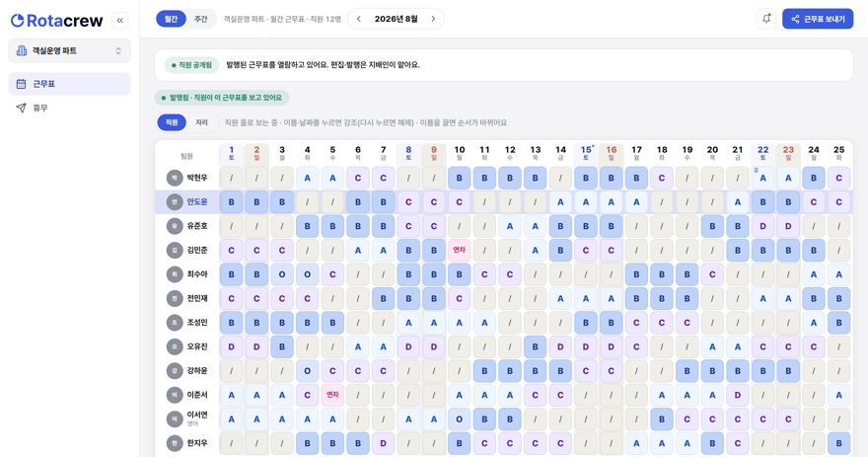Click 이준서's 연차 cell on the 5th
This screenshot has height=457, width=868.
(x=332, y=395)
